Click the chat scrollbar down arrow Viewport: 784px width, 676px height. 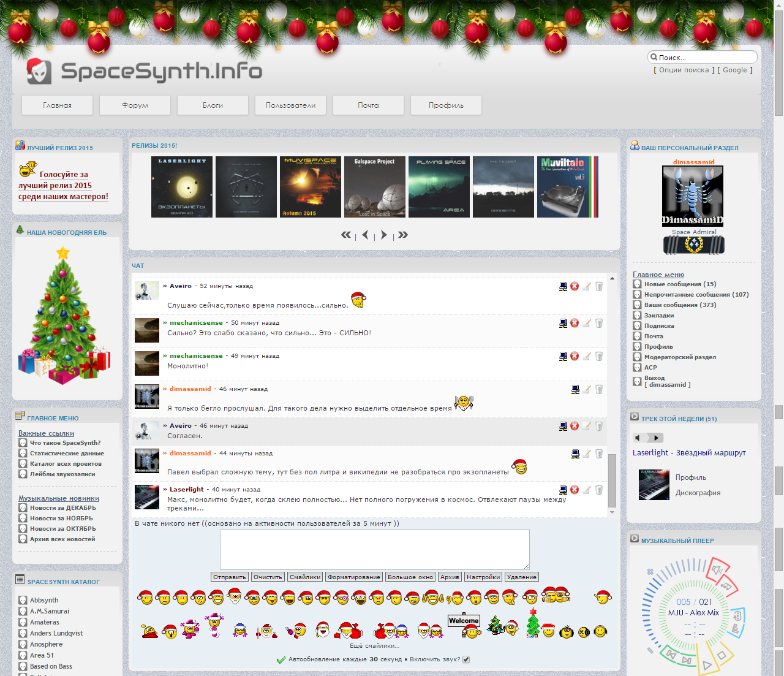click(x=612, y=512)
